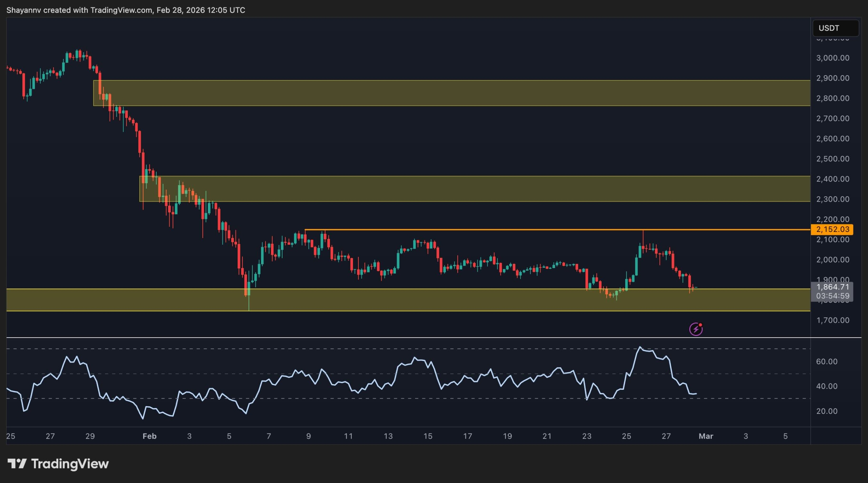Click the Feb label on time axis

point(149,436)
